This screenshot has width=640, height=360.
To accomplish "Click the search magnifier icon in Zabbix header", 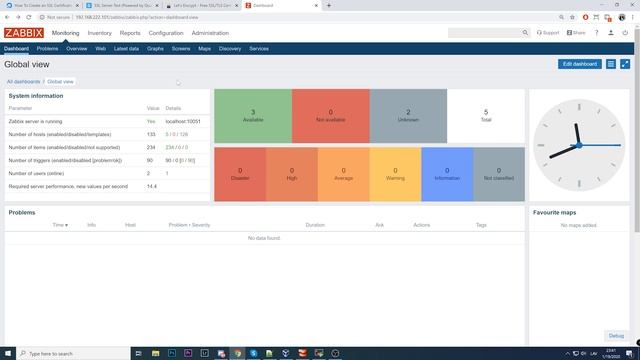I will point(525,33).
